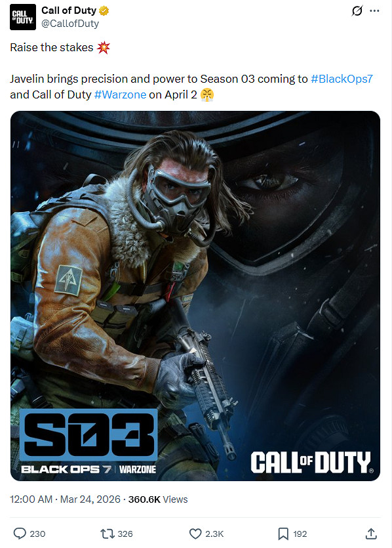Screen dimensions: 392x548
Task: Click the reply speech bubble icon
Action: point(20,534)
